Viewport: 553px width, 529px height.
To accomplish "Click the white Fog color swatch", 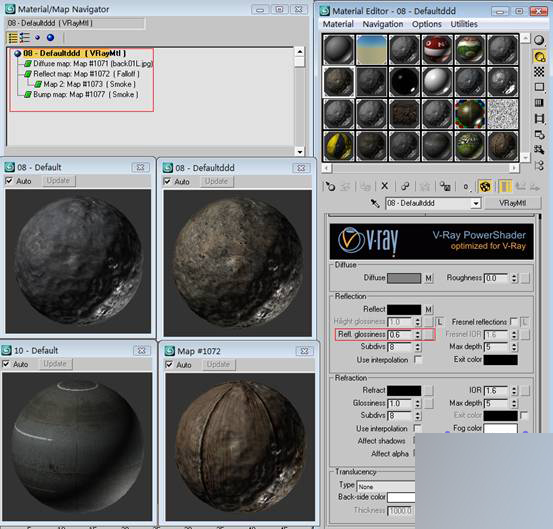I will [500, 428].
